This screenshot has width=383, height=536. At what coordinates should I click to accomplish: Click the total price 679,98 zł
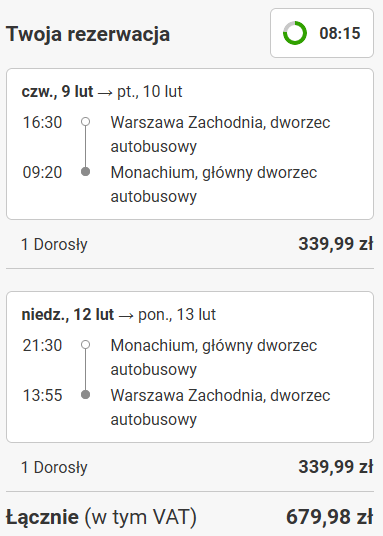tap(329, 517)
